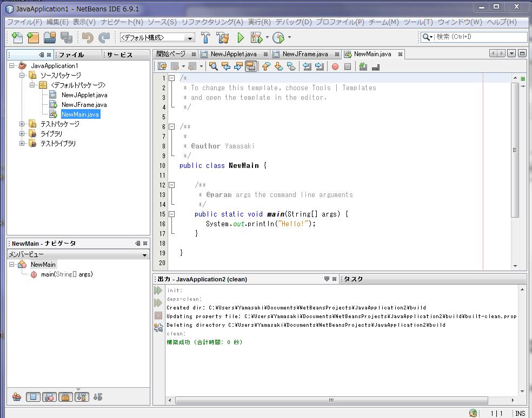Click the Profile Project clock icon
The image size is (532, 418).
click(x=278, y=37)
